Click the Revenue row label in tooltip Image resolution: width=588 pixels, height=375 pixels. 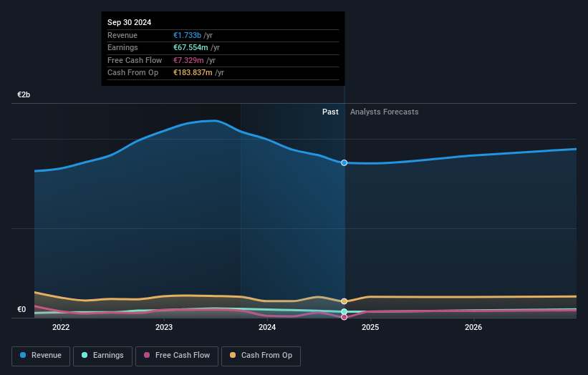point(122,35)
